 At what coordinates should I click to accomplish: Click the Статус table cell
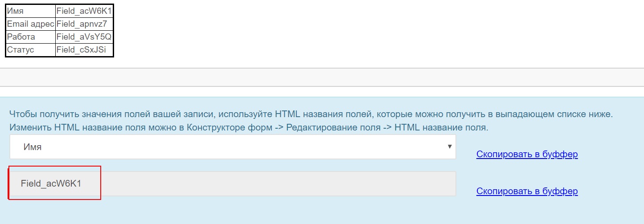[x=30, y=50]
